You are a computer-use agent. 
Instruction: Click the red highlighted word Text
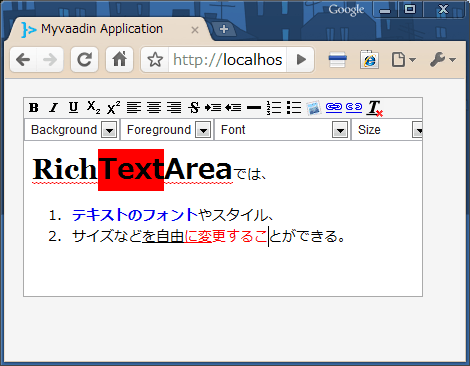pos(131,169)
